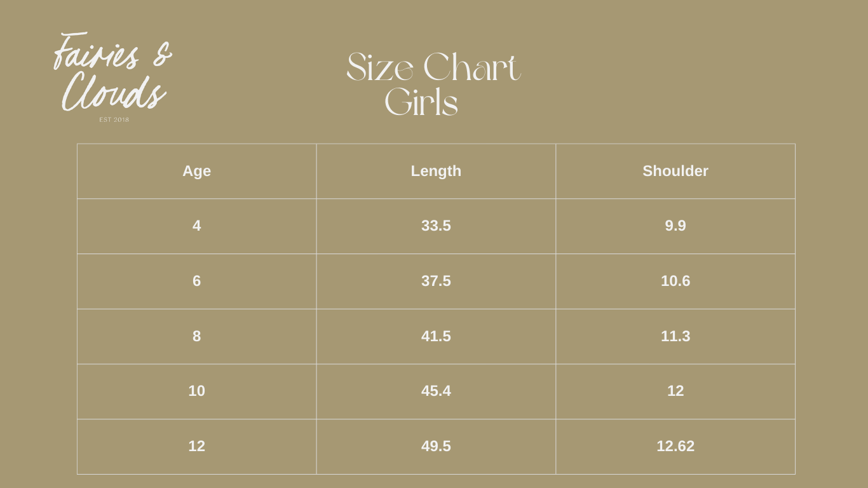This screenshot has width=868, height=488.
Task: Select the Size Chart Girls title
Action: pos(433,85)
